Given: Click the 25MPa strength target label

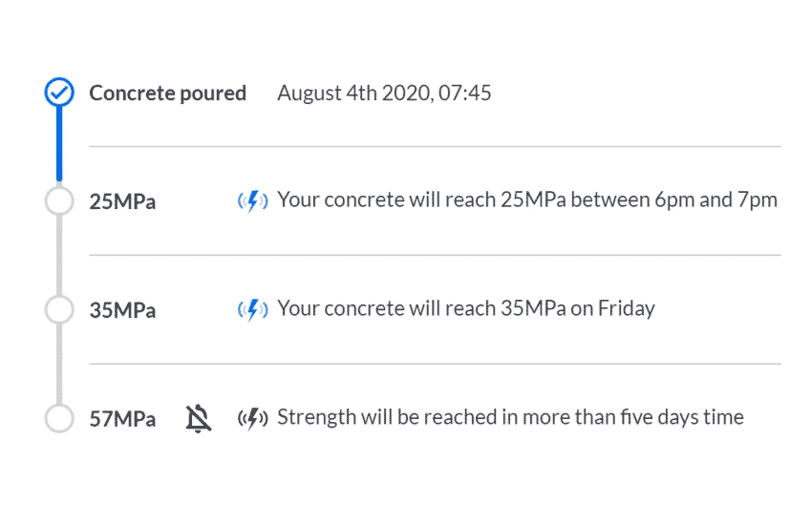Looking at the screenshot, I should click(122, 201).
